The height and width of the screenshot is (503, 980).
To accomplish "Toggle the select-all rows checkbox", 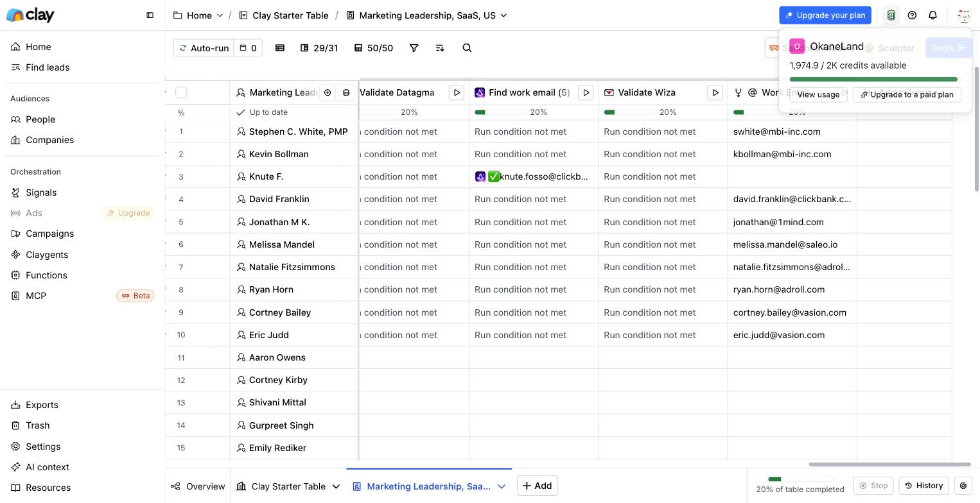I will tap(181, 92).
